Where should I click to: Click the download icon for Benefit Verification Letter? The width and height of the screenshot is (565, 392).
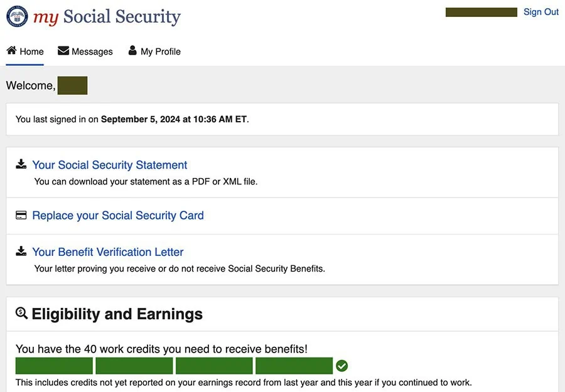[x=21, y=251]
